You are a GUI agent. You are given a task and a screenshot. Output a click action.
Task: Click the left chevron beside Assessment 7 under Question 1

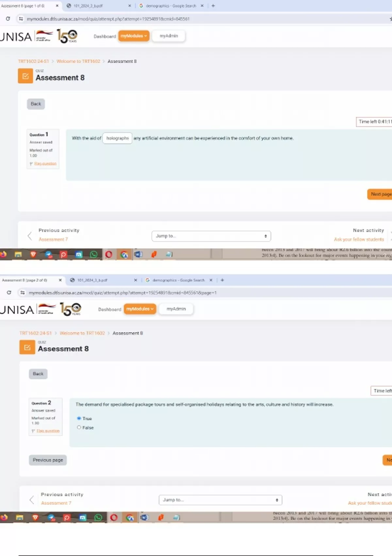click(30, 236)
